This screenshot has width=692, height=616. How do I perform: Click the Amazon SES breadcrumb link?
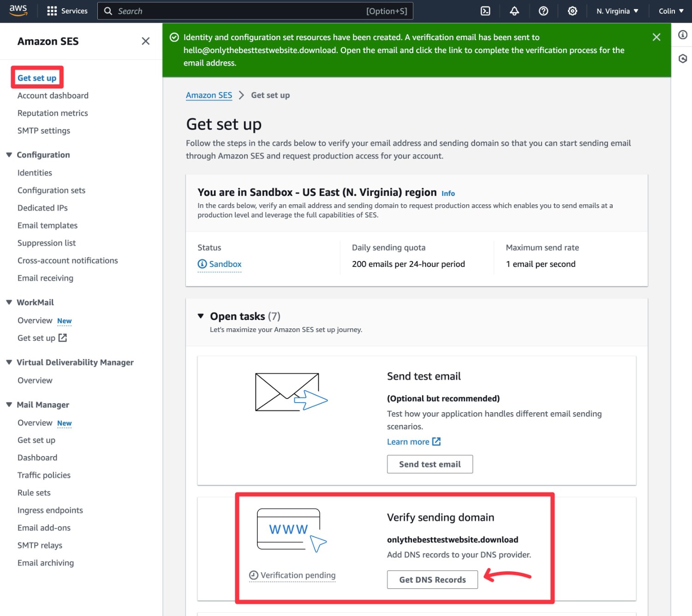point(209,95)
